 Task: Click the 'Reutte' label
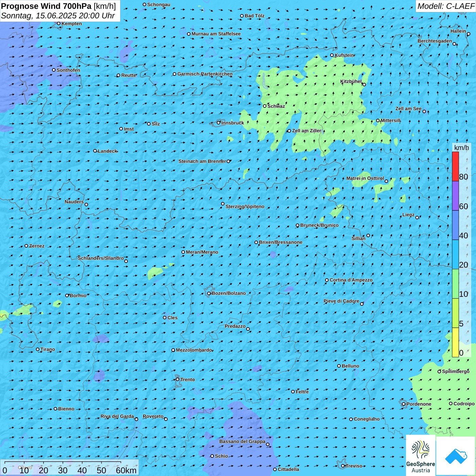[x=129, y=75]
